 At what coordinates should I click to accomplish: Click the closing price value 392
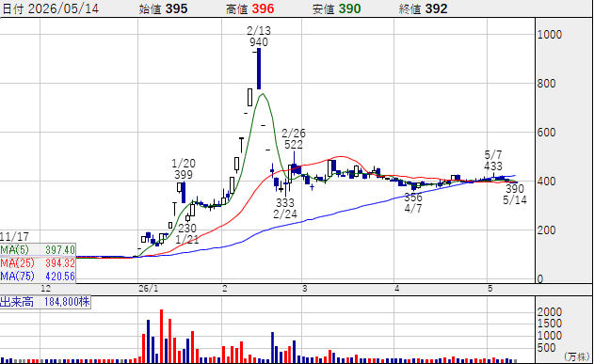tap(437, 8)
